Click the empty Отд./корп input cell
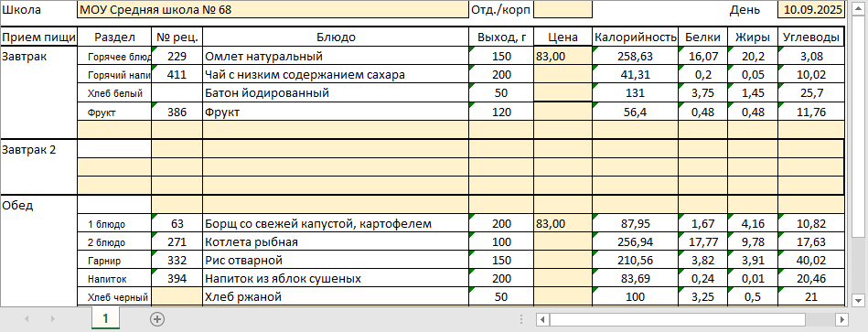The width and height of the screenshot is (868, 332). coord(563,9)
